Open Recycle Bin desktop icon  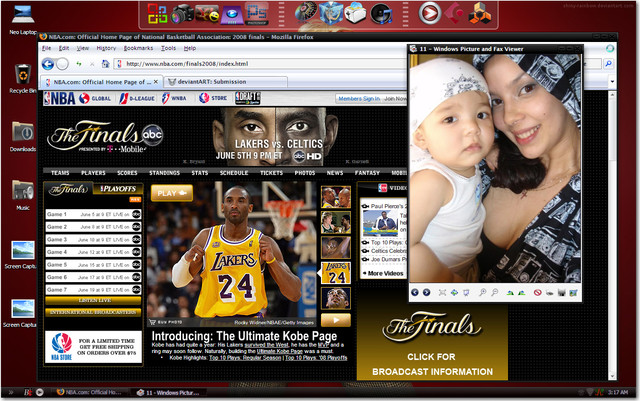pyautogui.click(x=22, y=77)
